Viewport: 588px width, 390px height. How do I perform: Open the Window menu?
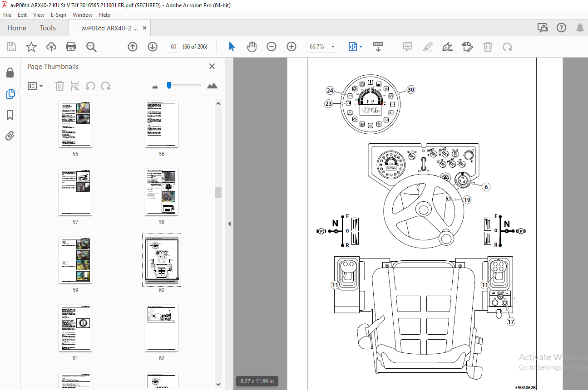[x=83, y=15]
